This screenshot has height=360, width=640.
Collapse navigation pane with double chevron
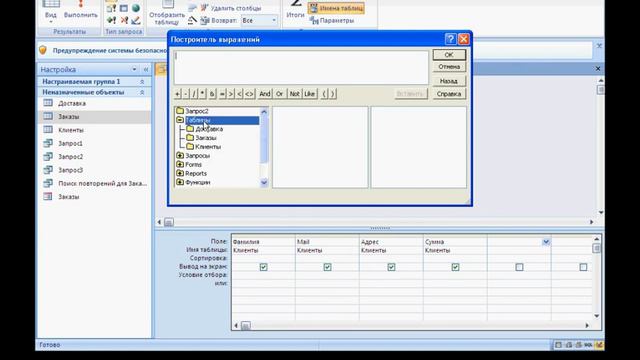tap(146, 69)
